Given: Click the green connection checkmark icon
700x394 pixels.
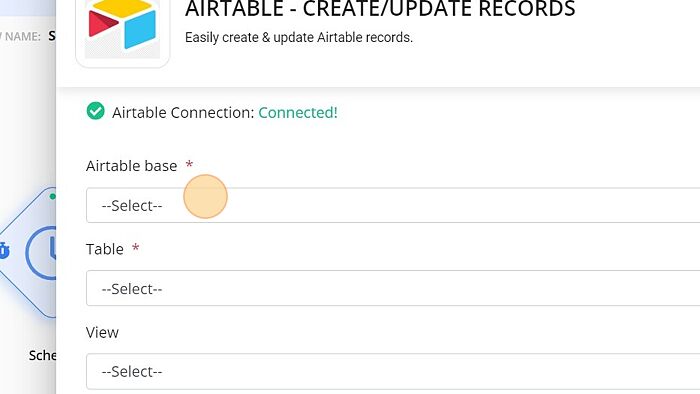Looking at the screenshot, I should 96,111.
